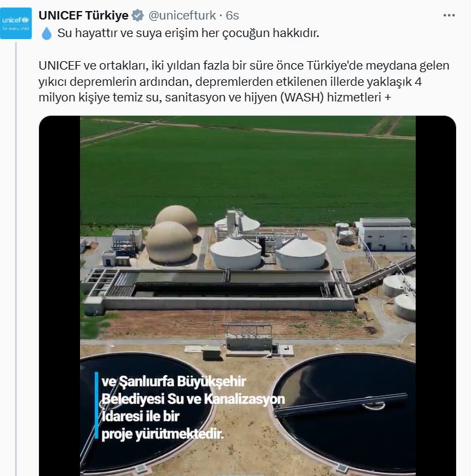471x476 pixels.
Task: Open the UNICEF Türkiye display name
Action: (83, 15)
